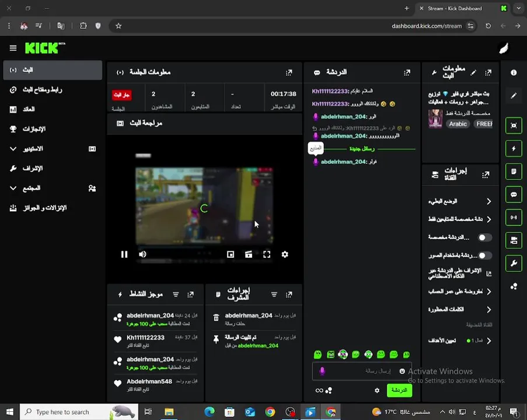527x420 pixels.
Task: Open the hamburger menu beside the Kick logo
Action: (13, 48)
